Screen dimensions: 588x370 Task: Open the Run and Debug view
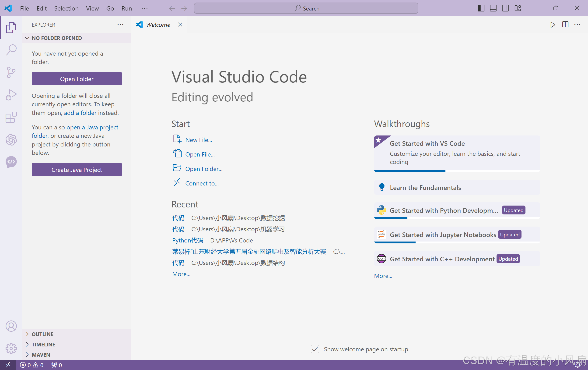click(x=11, y=95)
